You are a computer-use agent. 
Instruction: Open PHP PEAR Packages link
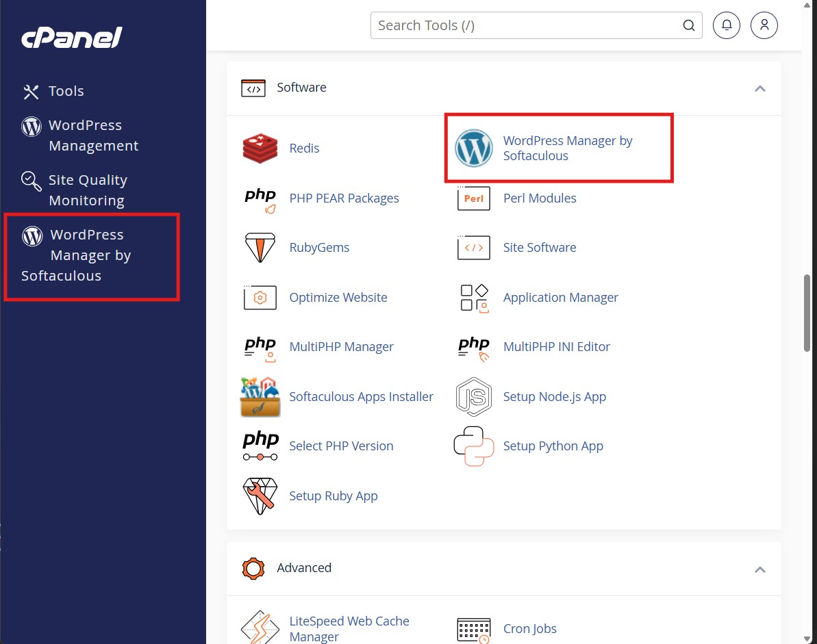pyautogui.click(x=344, y=198)
